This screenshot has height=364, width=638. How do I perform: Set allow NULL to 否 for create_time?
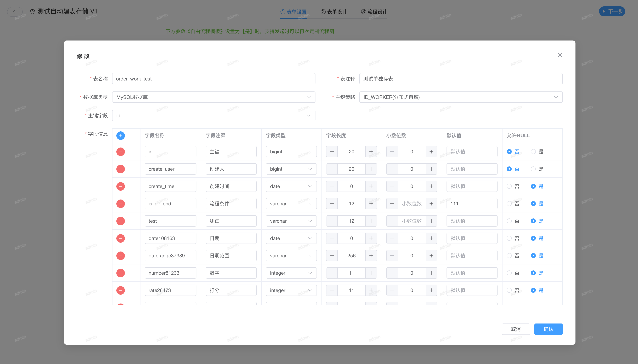509,186
